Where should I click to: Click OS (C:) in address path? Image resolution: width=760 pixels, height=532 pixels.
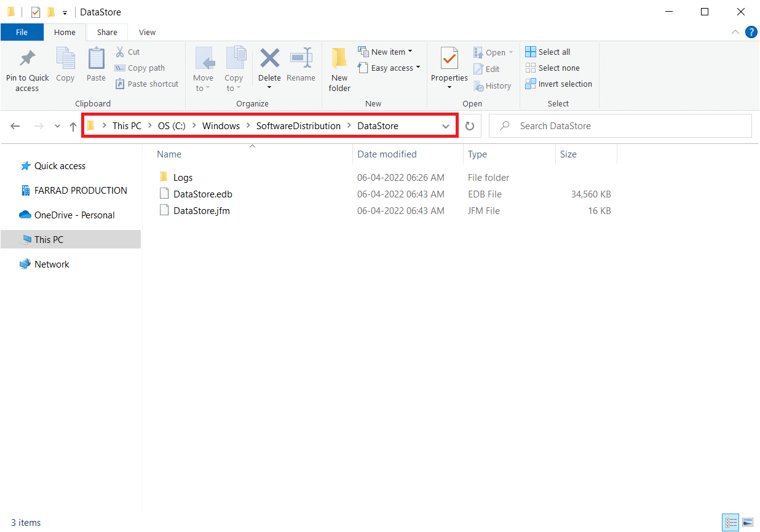[x=172, y=125]
